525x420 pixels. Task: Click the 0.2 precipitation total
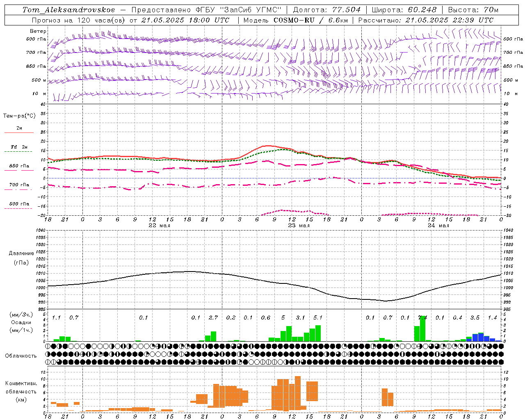coord(231,318)
